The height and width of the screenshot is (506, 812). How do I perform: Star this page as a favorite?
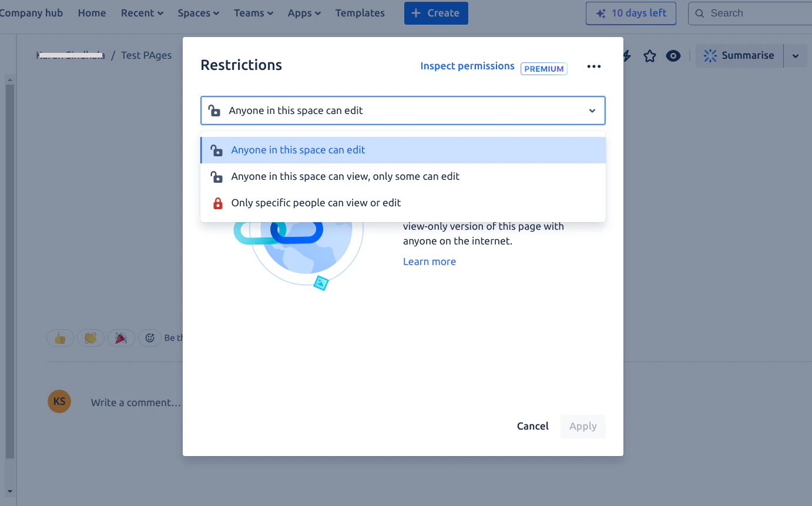click(x=649, y=55)
